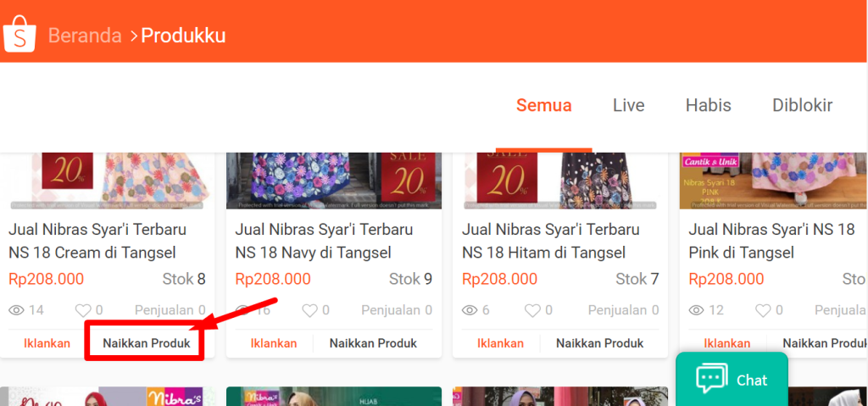Switch to the Habis tab

click(708, 105)
